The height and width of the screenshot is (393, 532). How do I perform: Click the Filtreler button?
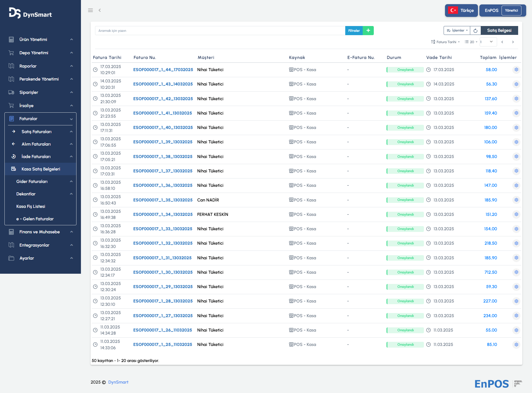coord(354,30)
